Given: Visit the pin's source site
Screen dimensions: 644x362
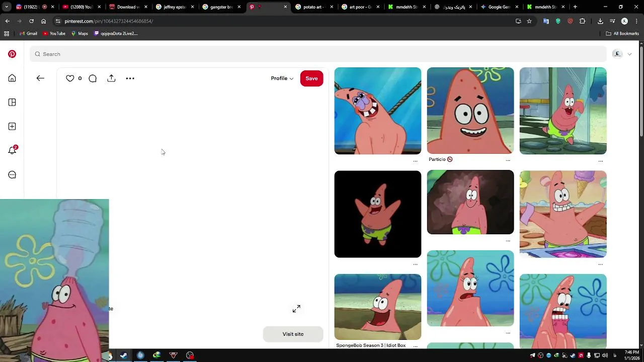Looking at the screenshot, I should tap(293, 334).
